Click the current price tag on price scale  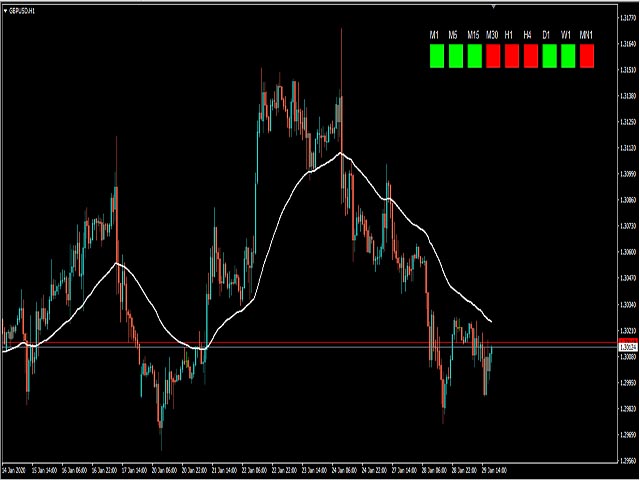point(629,347)
